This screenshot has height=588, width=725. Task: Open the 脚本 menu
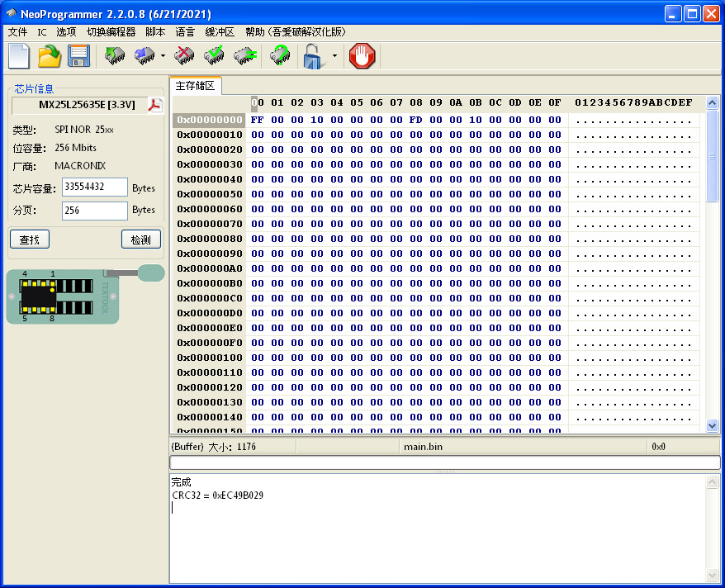[155, 32]
